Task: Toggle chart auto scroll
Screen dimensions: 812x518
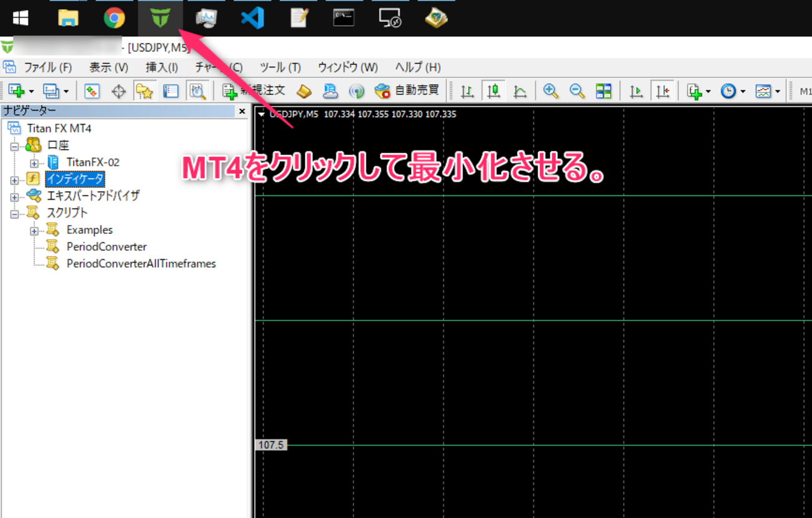Action: (636, 90)
